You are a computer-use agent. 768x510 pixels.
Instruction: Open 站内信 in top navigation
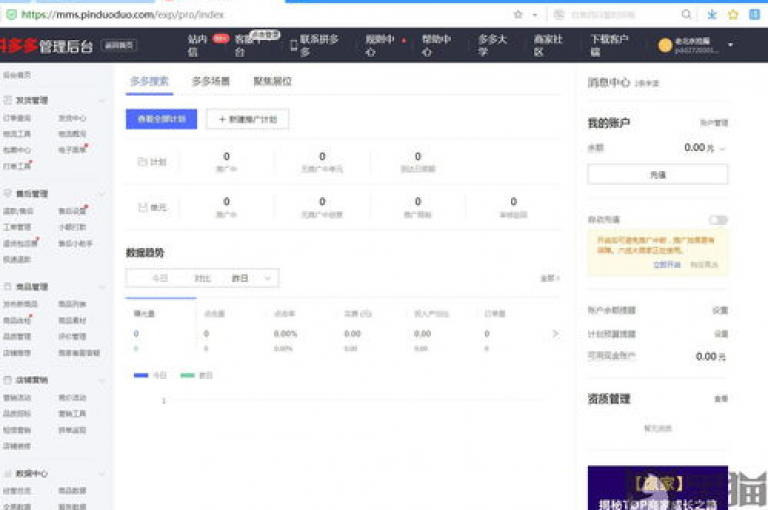pos(197,45)
